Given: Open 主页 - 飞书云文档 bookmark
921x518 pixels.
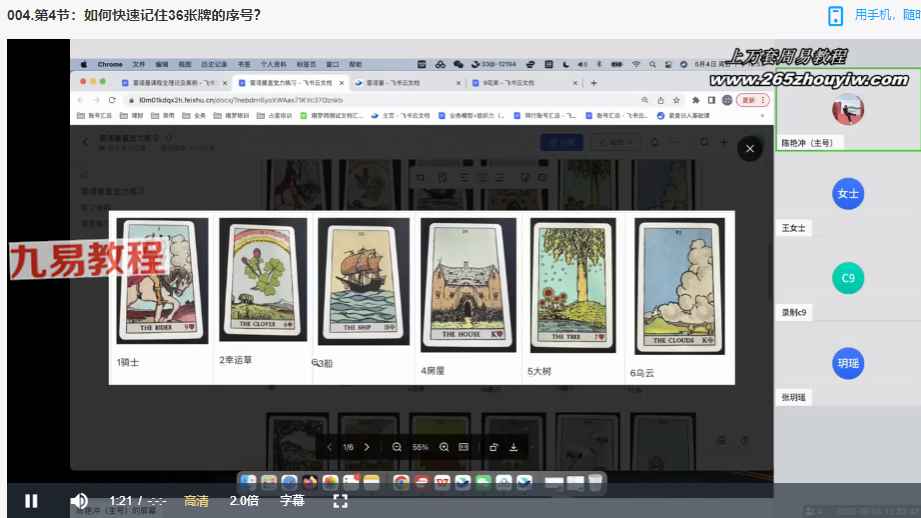Looking at the screenshot, I should pyautogui.click(x=400, y=116).
